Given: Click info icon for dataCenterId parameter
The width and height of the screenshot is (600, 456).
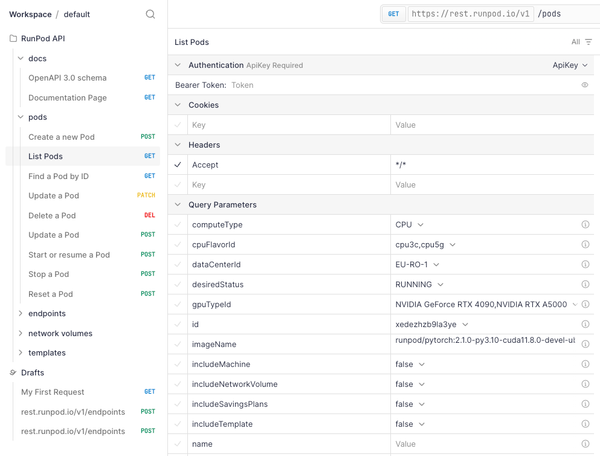Looking at the screenshot, I should coord(585,265).
